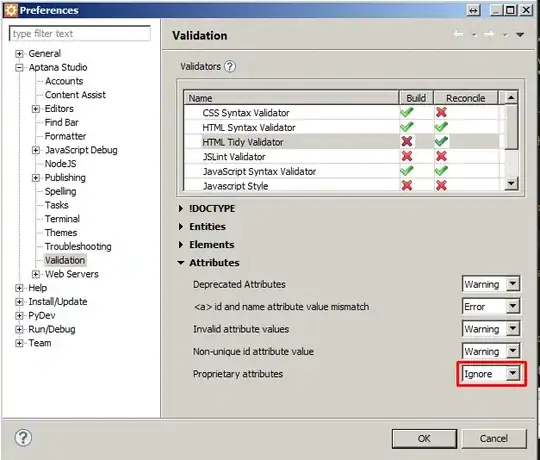The image size is (540, 460).
Task: Toggle Build for Javascript Style row
Action: click(407, 185)
